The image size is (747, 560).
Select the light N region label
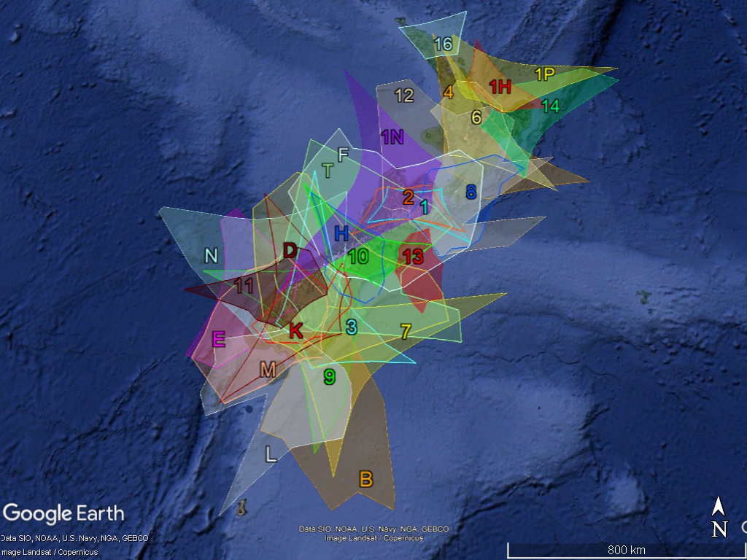(x=211, y=255)
